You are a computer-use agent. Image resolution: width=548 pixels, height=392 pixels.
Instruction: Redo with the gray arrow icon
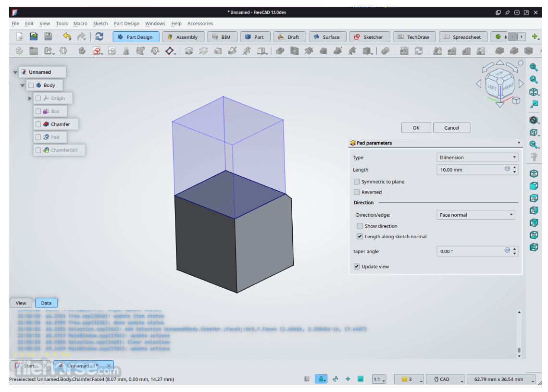tap(81, 37)
